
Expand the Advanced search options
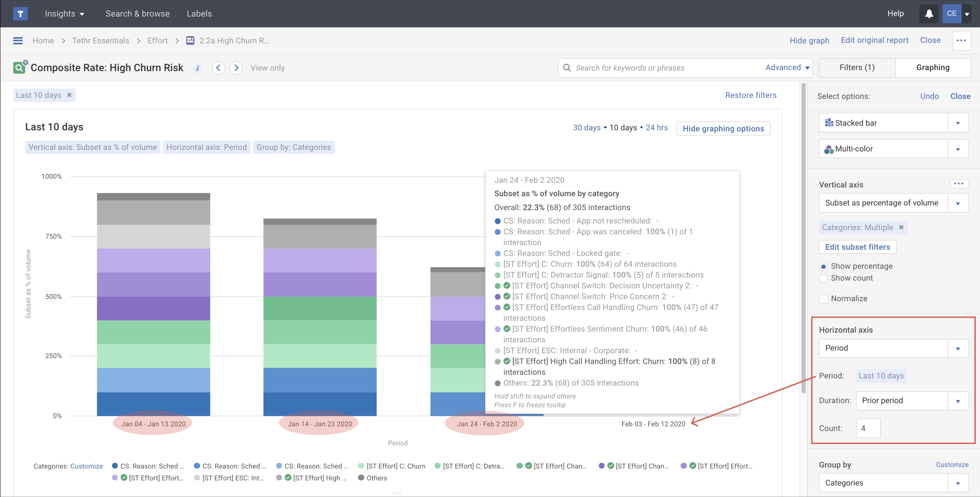click(787, 67)
